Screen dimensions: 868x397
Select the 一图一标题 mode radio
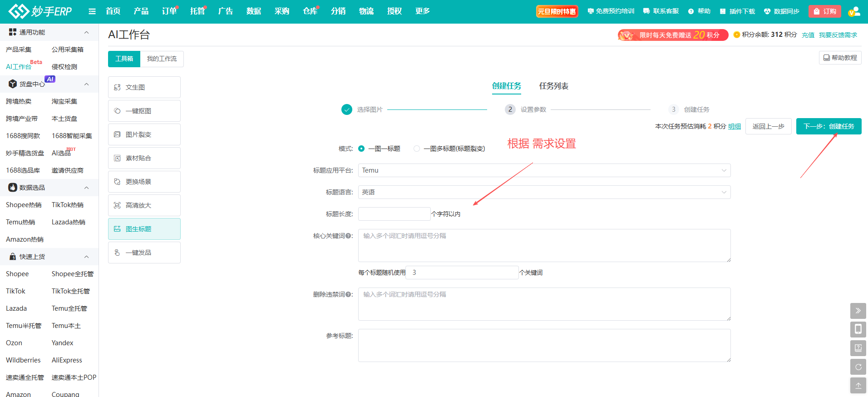point(361,149)
